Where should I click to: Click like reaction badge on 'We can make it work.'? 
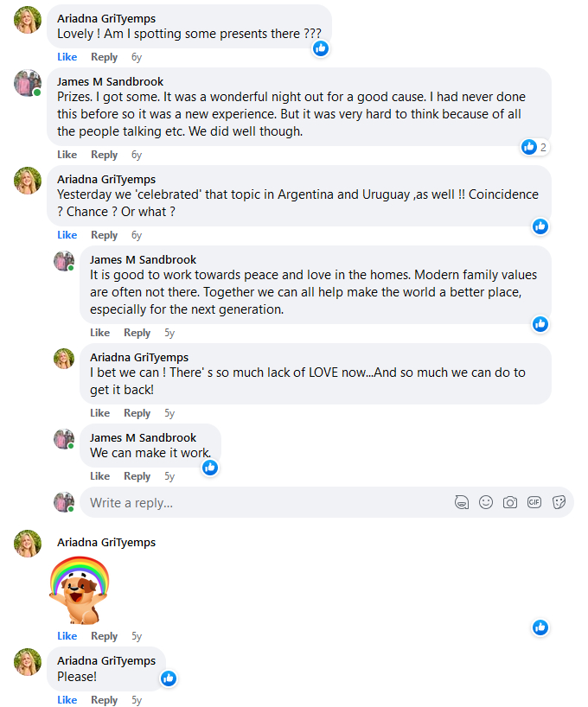[209, 468]
